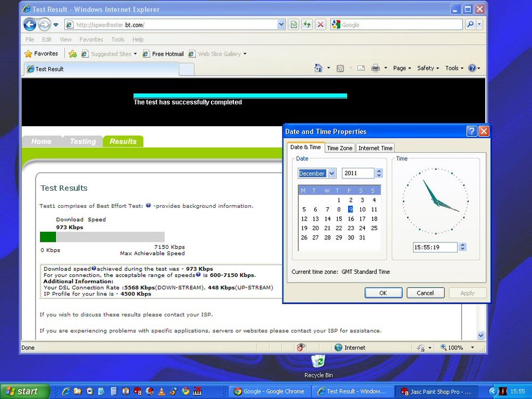Click the RSS feeds icon
This screenshot has height=399, width=532.
point(340,68)
